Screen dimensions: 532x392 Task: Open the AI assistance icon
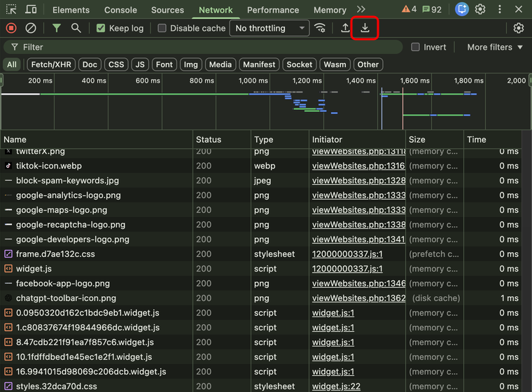tap(461, 9)
